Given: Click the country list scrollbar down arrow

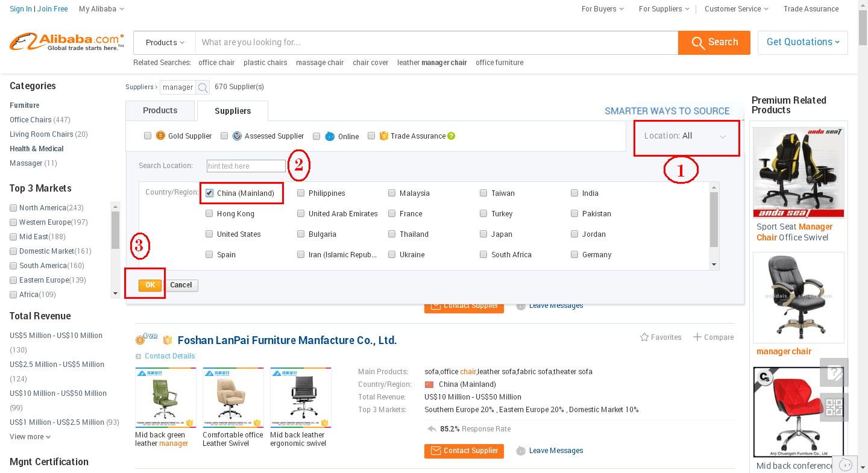Looking at the screenshot, I should click(714, 265).
